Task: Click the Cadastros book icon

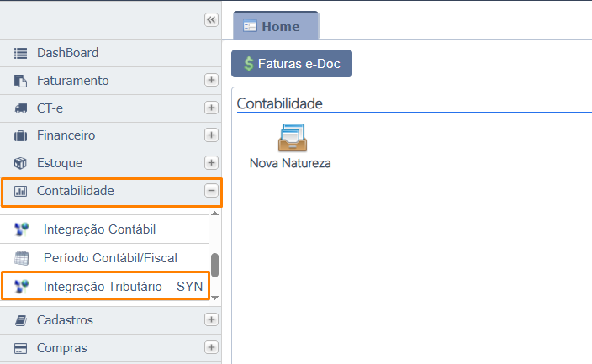Action: pyautogui.click(x=21, y=320)
